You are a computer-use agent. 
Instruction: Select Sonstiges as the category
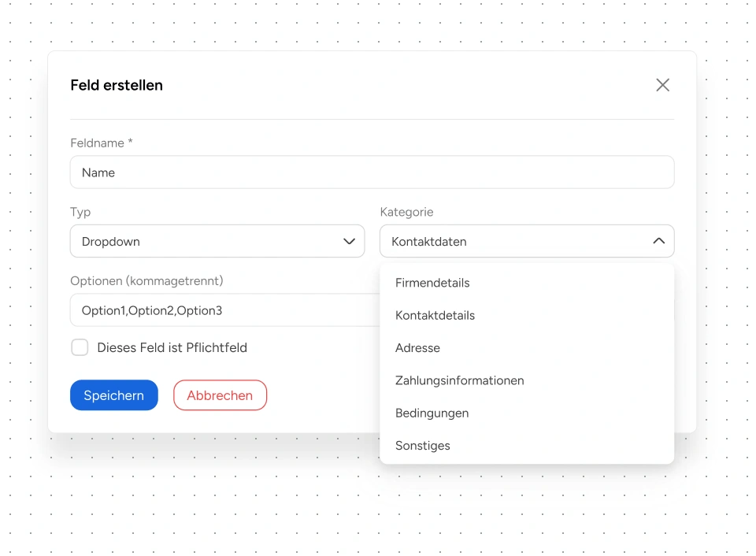pyautogui.click(x=423, y=446)
